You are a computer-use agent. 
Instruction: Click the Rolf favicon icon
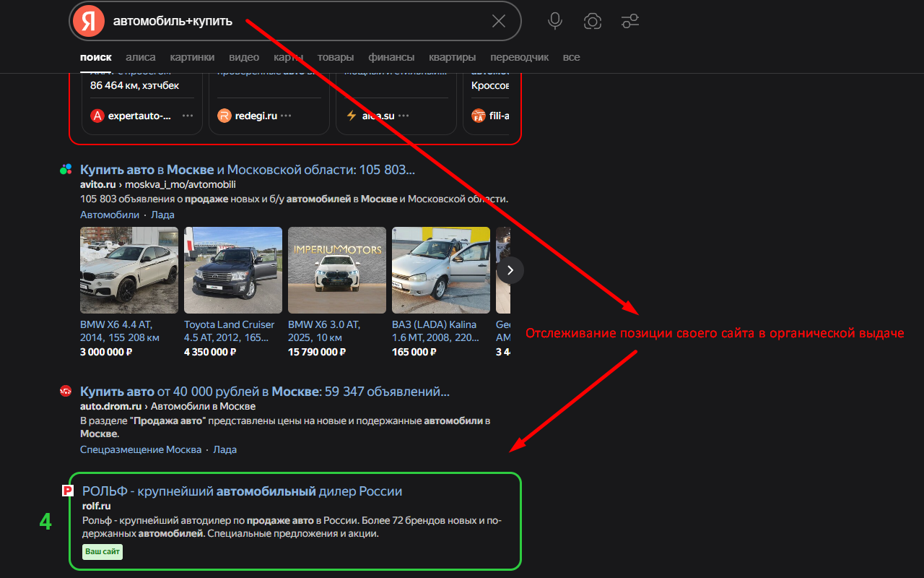click(69, 491)
